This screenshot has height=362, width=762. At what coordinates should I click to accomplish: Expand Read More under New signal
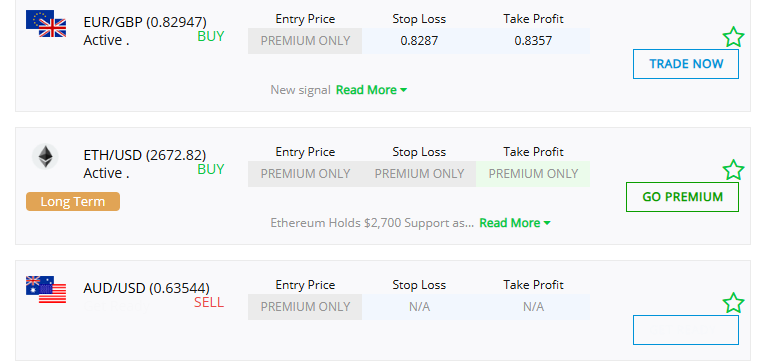pyautogui.click(x=371, y=90)
